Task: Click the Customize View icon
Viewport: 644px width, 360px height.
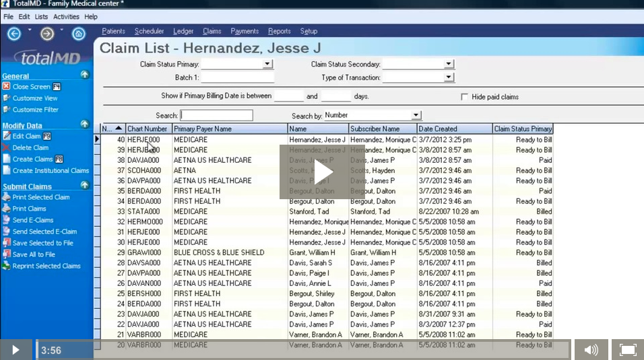Action: click(6, 98)
